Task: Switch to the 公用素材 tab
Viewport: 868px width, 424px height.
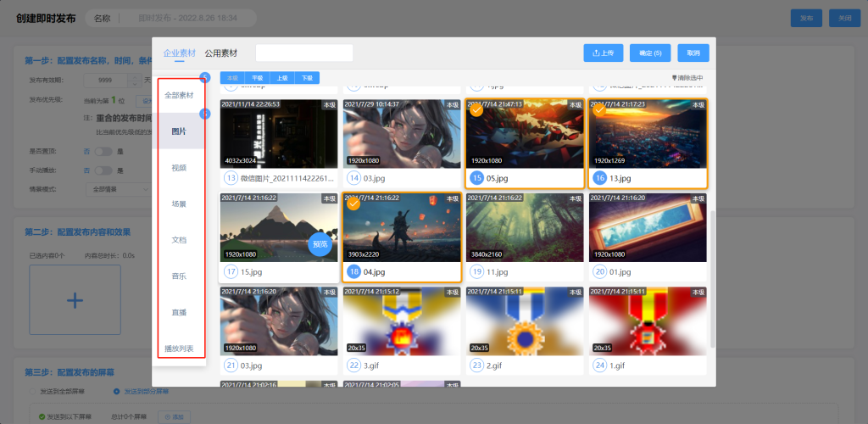Action: coord(221,53)
